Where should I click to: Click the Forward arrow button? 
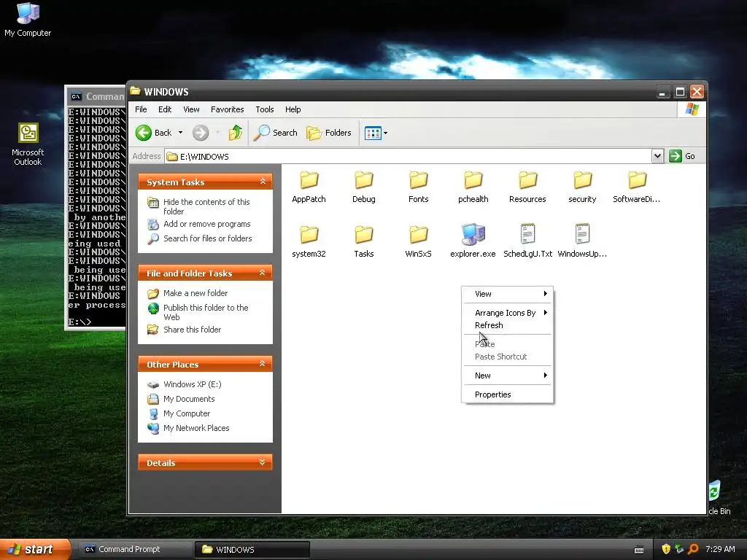click(201, 133)
